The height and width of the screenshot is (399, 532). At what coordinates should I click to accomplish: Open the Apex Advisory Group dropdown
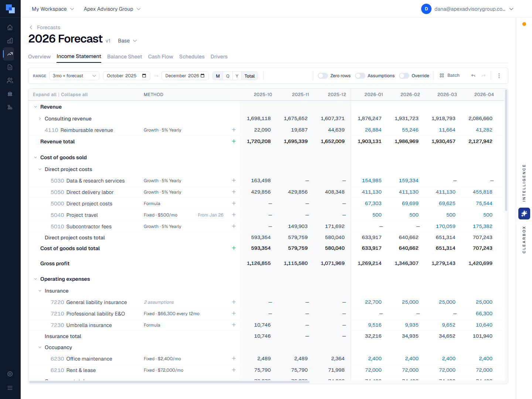tap(112, 9)
